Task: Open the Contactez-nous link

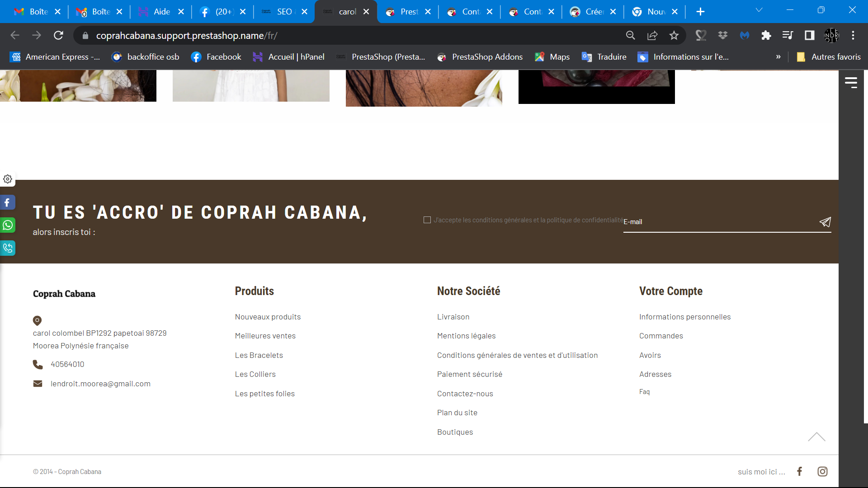Action: tap(465, 394)
